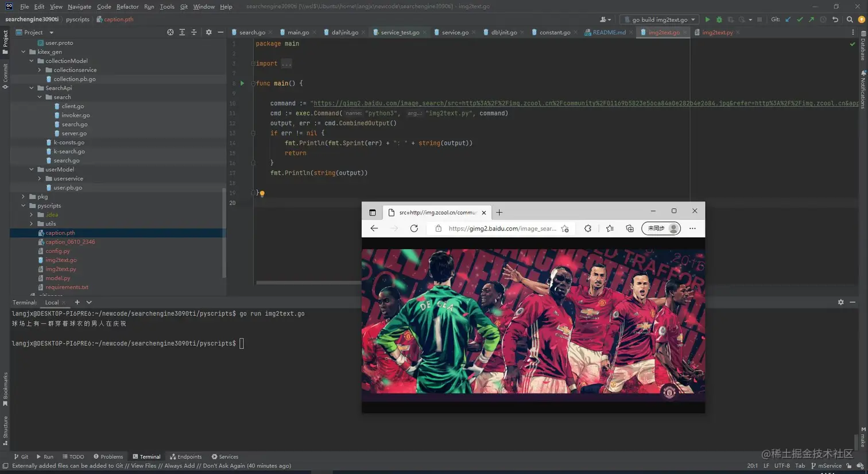Expand the pkg folder
Viewport: 868px width, 474px height.
click(x=24, y=196)
